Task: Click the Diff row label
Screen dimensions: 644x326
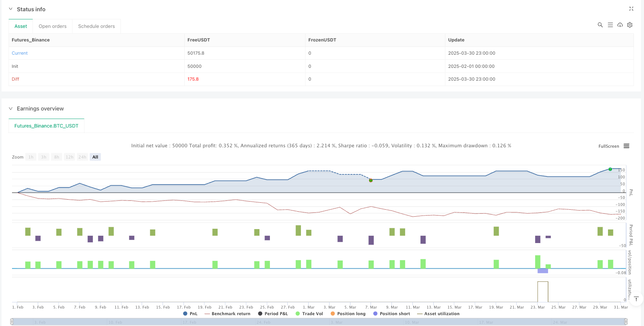Action: [x=15, y=79]
